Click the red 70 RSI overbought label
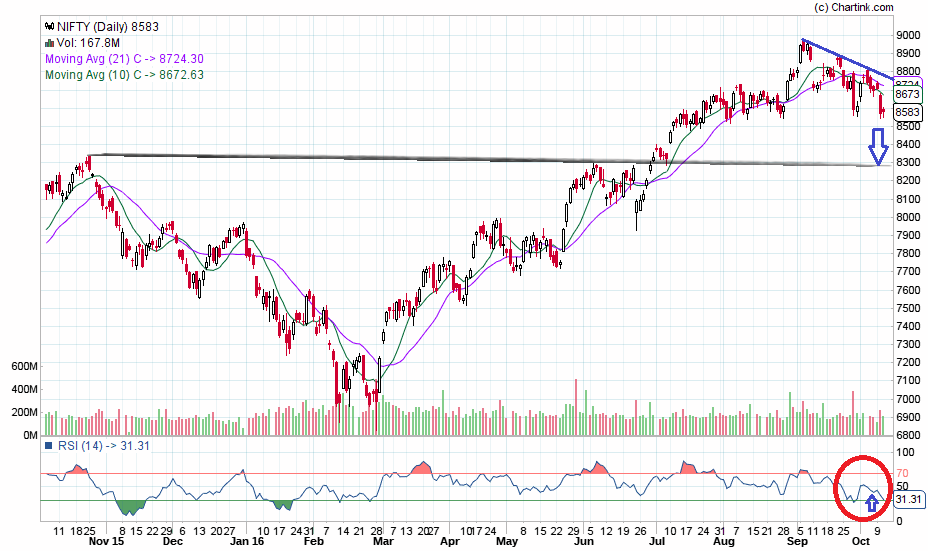Screen dimensions: 930x551 tap(902, 473)
